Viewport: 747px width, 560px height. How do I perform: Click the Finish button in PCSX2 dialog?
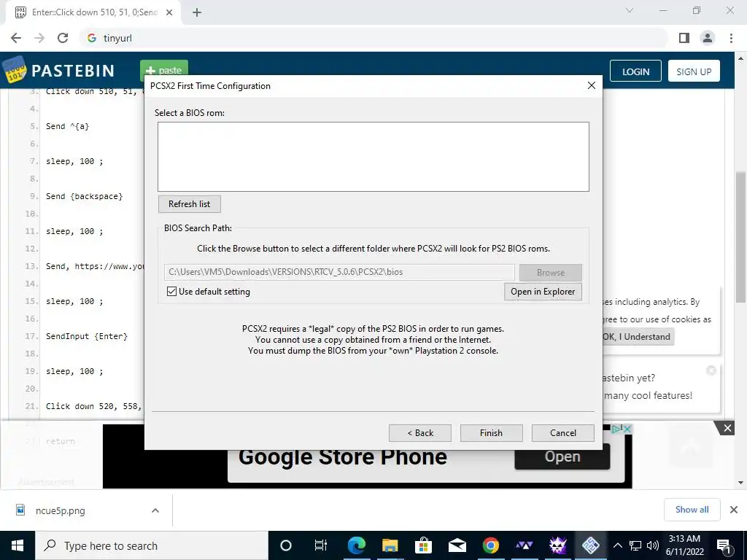coord(491,433)
